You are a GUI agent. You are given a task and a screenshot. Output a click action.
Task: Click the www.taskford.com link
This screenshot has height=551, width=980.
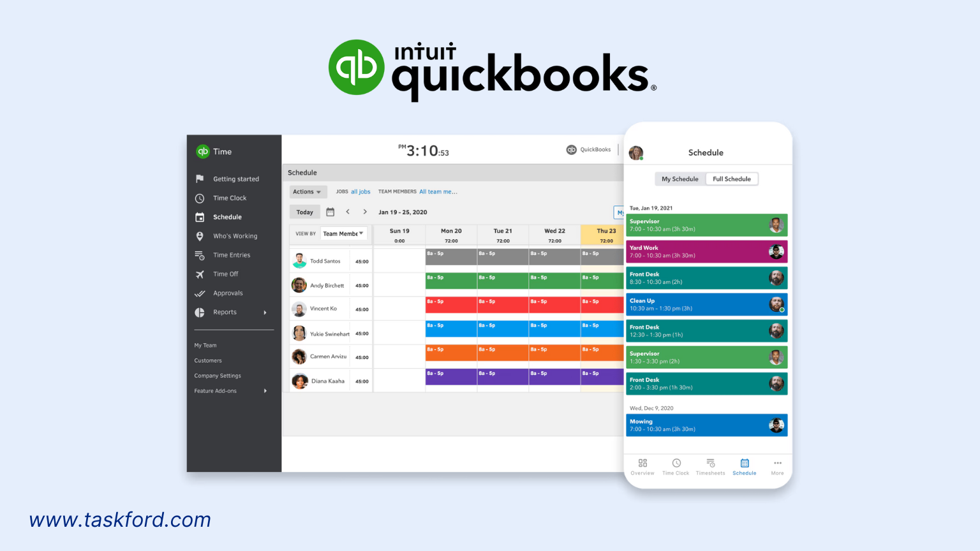point(120,520)
